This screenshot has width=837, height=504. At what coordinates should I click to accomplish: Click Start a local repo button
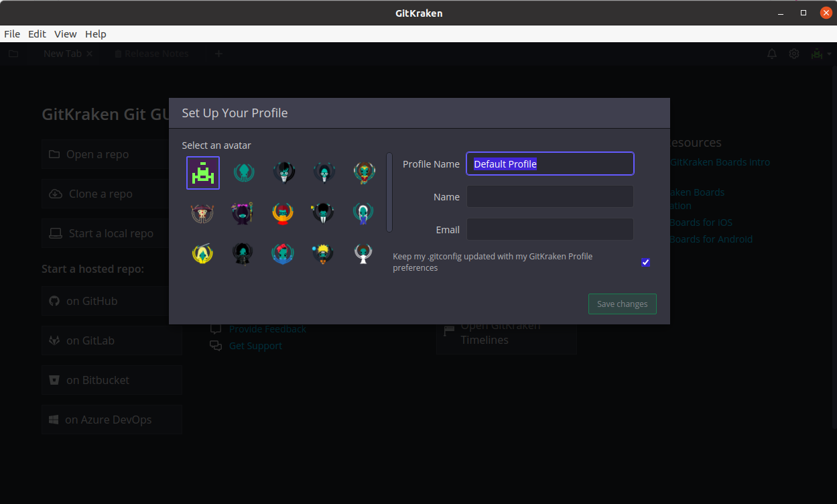106,233
